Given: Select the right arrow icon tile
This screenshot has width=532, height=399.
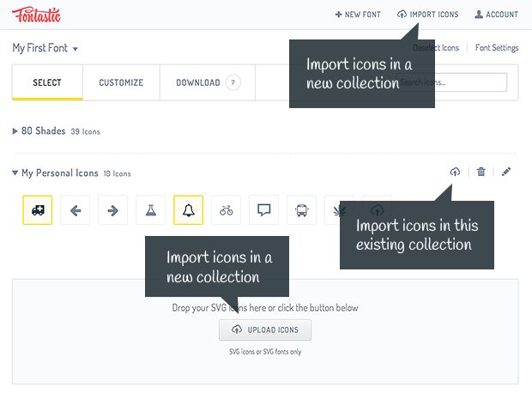Looking at the screenshot, I should pyautogui.click(x=113, y=210).
